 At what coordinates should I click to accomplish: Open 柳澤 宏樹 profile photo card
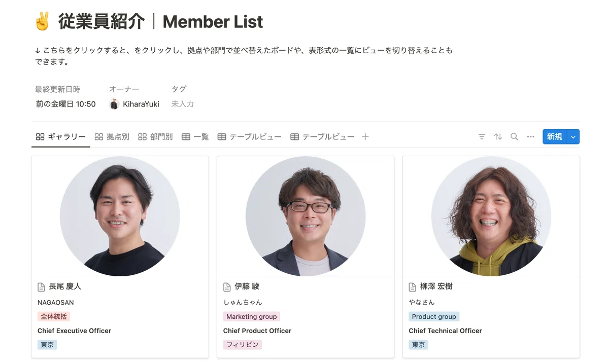click(x=491, y=216)
